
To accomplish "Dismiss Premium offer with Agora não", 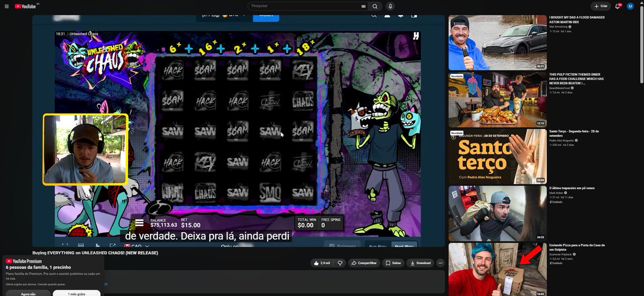I will point(28,293).
